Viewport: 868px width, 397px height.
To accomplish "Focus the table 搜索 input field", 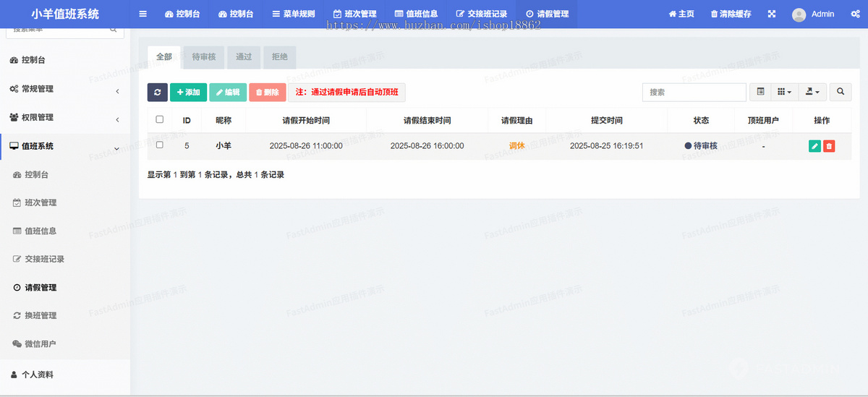I will (694, 92).
